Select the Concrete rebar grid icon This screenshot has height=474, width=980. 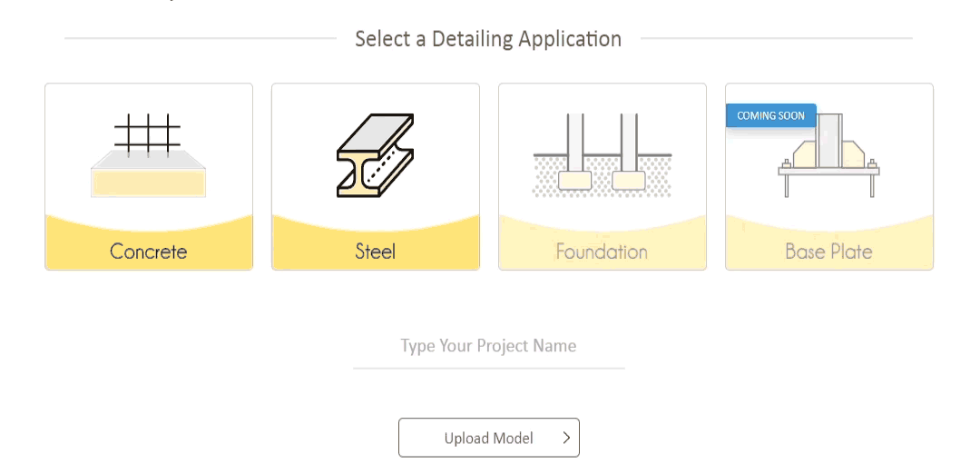click(148, 133)
